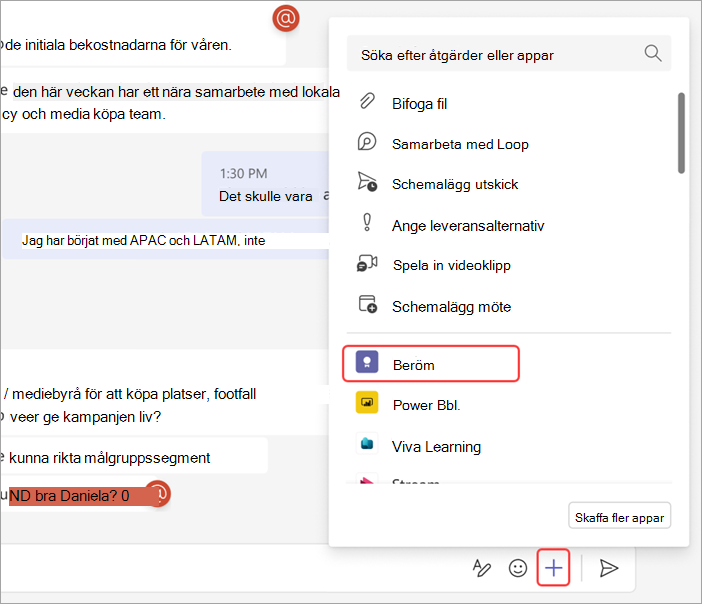Click the Skaffa fler appar button
The image size is (702, 604).
click(619, 516)
